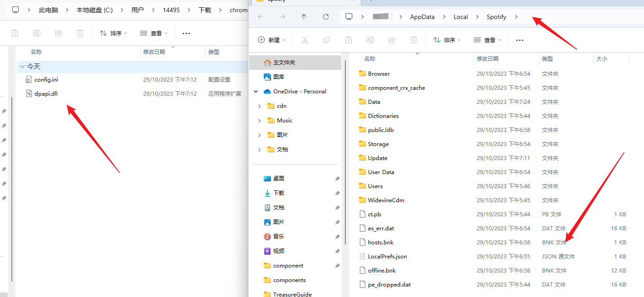Click the Rename icon in right toolbar
Image resolution: width=644 pixels, height=297 pixels.
point(370,40)
